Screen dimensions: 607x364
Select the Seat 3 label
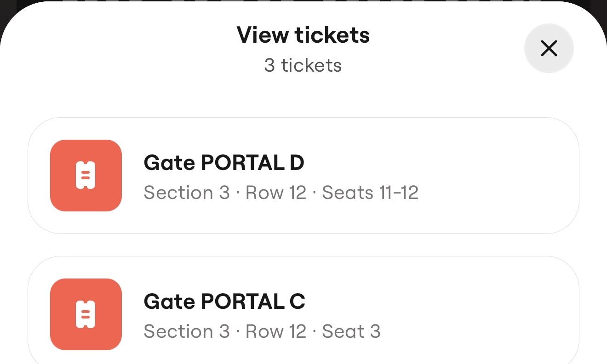click(351, 331)
